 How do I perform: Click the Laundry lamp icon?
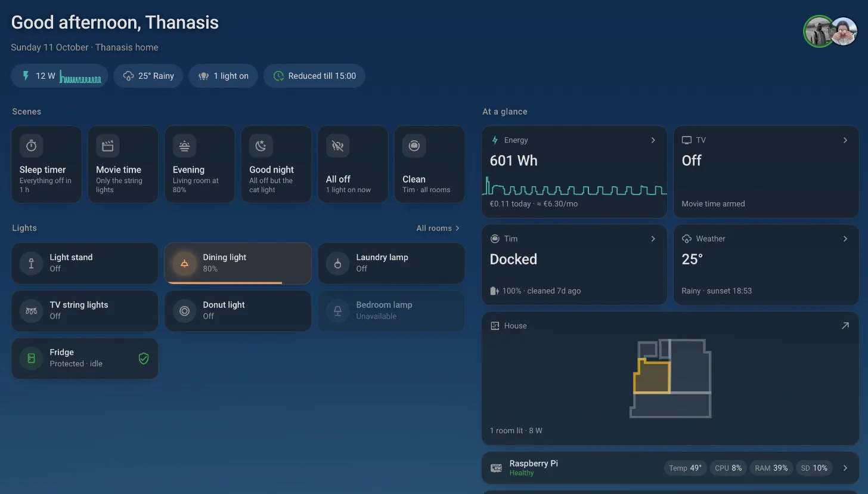(337, 263)
